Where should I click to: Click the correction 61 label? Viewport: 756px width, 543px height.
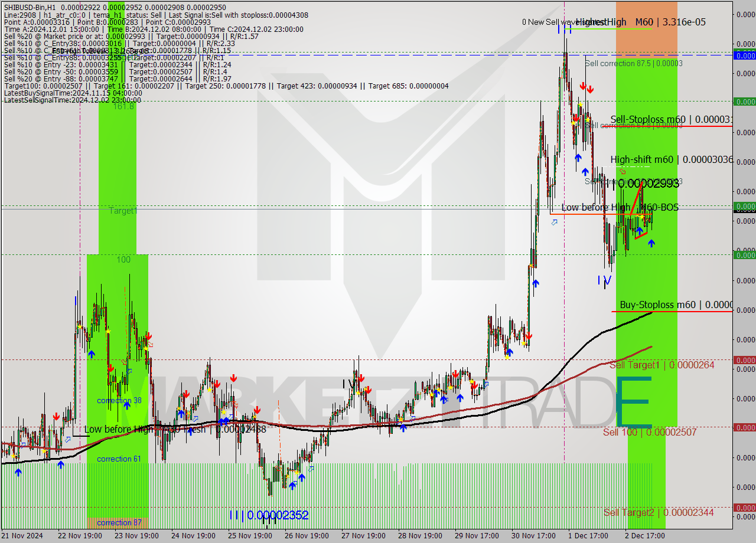tap(119, 459)
